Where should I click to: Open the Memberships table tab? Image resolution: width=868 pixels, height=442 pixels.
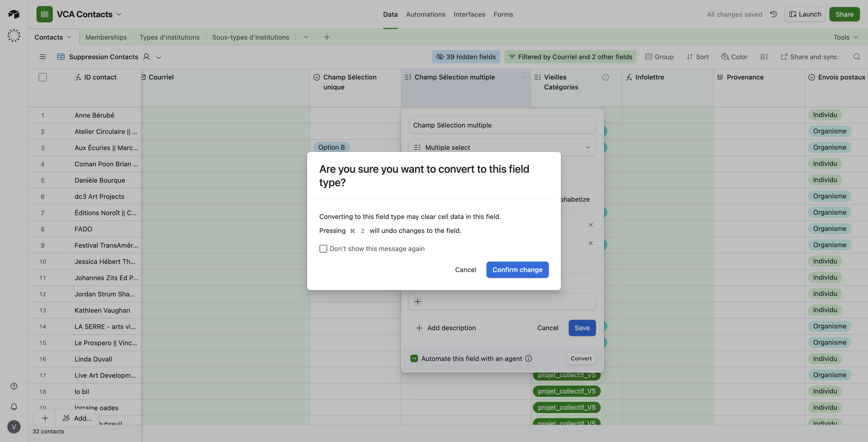click(106, 37)
